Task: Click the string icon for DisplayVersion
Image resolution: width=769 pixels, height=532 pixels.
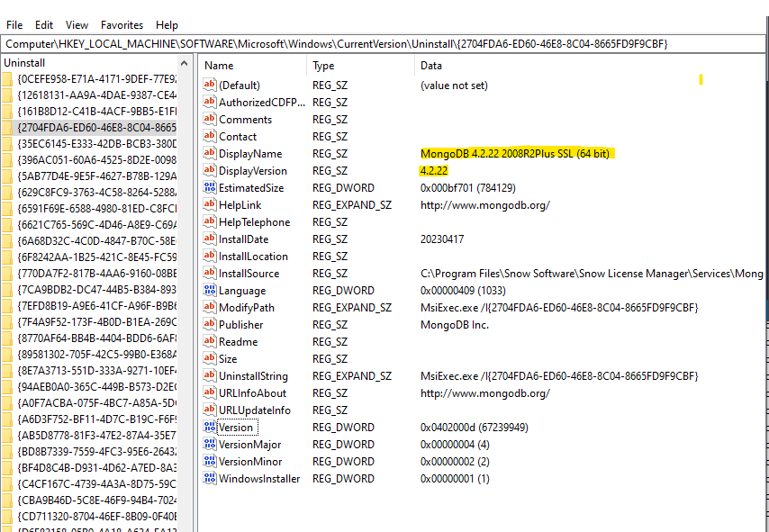Action: point(210,171)
